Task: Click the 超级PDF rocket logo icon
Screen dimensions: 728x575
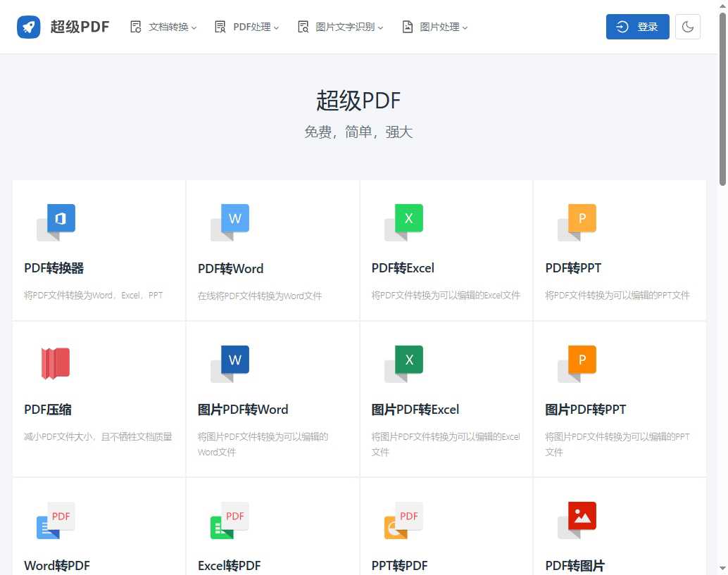Action: click(x=29, y=27)
